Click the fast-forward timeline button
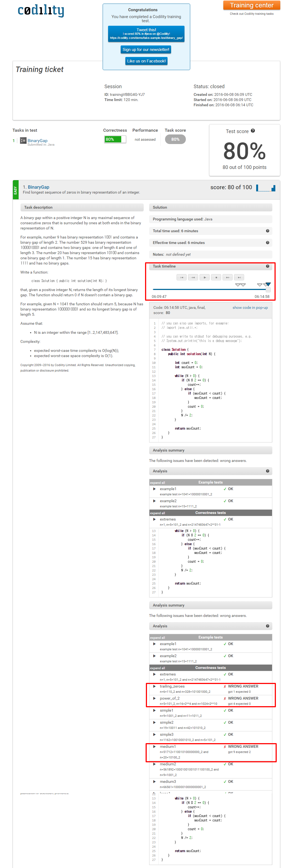Screen dimensions: 283x868 pos(228,277)
